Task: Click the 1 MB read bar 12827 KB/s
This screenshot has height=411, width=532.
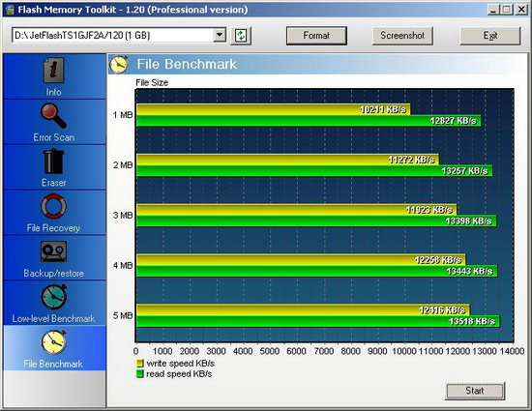Action: tap(309, 121)
